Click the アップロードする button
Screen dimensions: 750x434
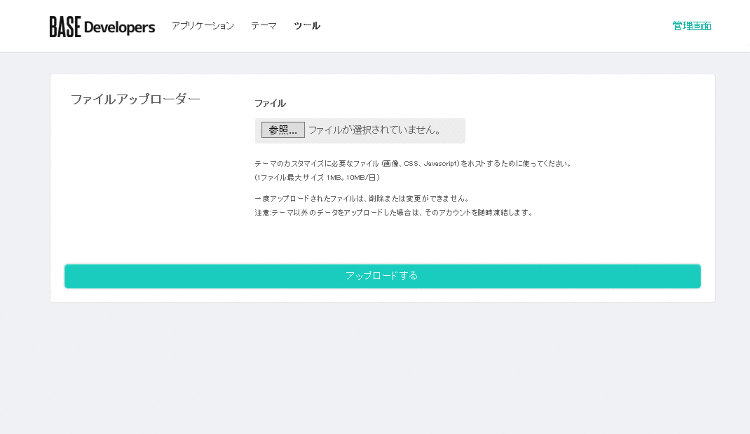pos(382,276)
